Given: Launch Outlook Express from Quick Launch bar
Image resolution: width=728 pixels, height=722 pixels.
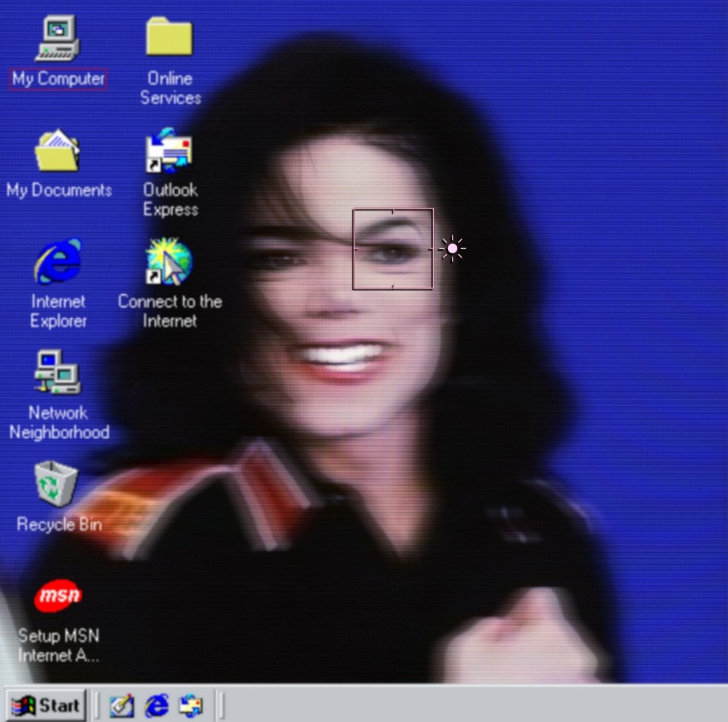Looking at the screenshot, I should (x=191, y=706).
